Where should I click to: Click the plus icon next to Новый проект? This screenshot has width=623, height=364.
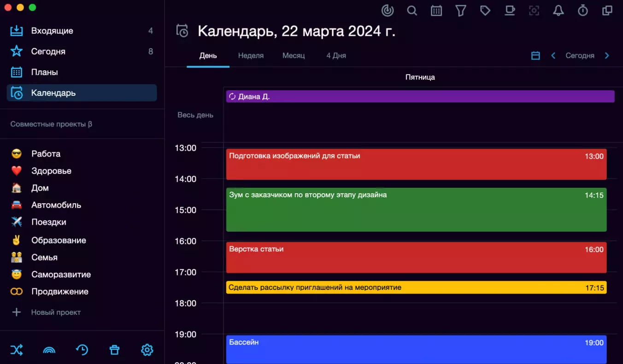[17, 312]
